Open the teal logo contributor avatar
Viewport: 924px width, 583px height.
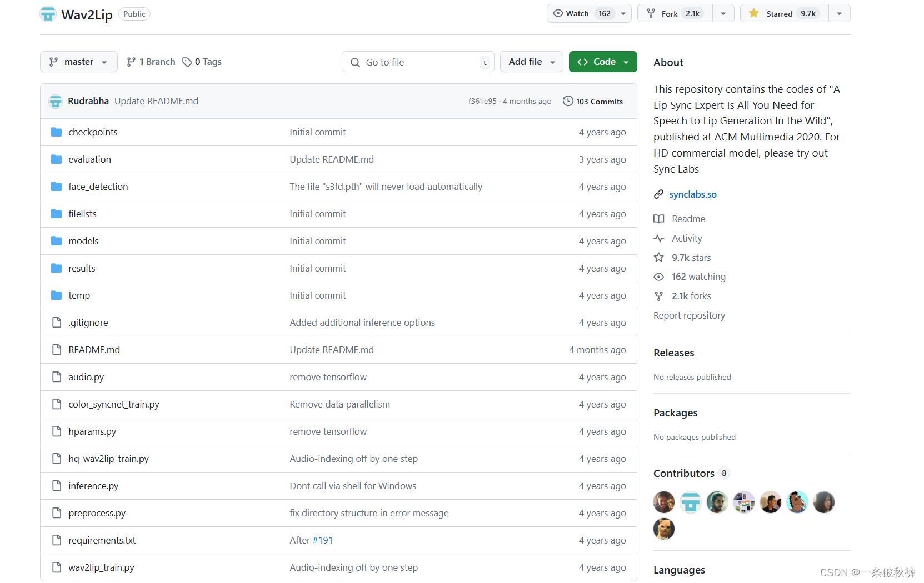click(x=691, y=502)
